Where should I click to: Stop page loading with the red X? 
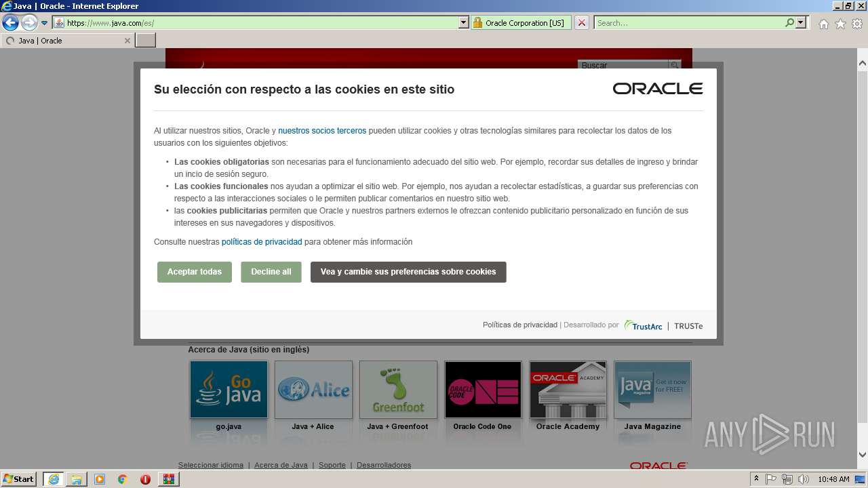[582, 23]
